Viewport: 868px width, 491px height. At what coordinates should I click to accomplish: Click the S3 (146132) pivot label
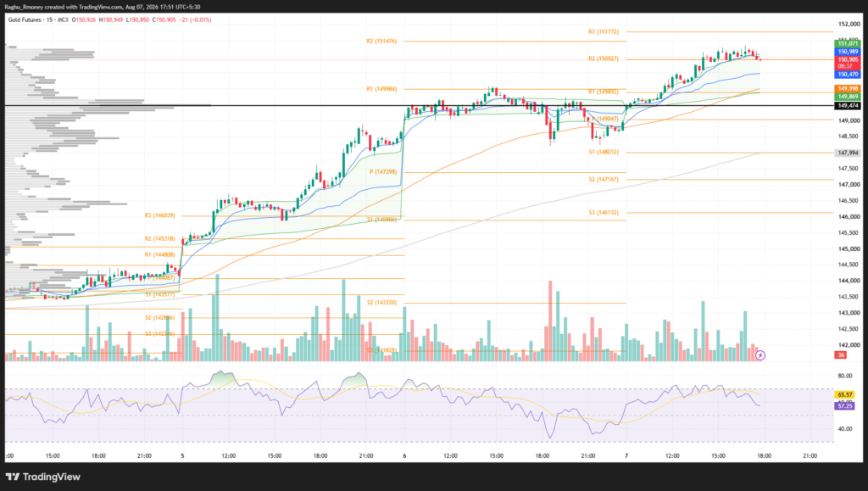pos(604,213)
